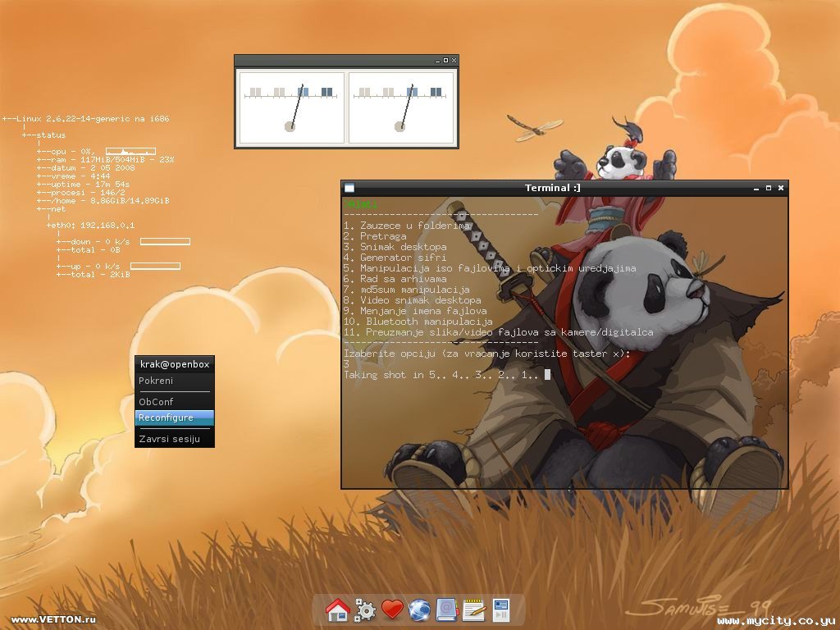Click terminal line '1. Zauzece u folderima'

(x=407, y=226)
